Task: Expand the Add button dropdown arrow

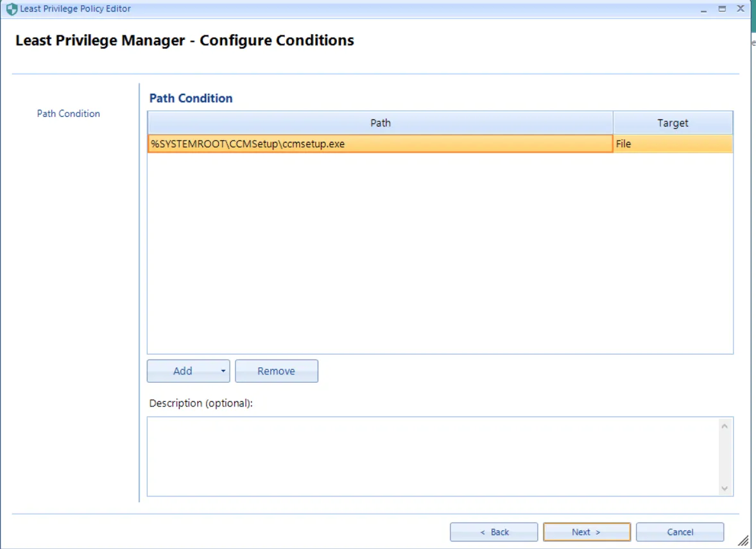Action: (223, 371)
